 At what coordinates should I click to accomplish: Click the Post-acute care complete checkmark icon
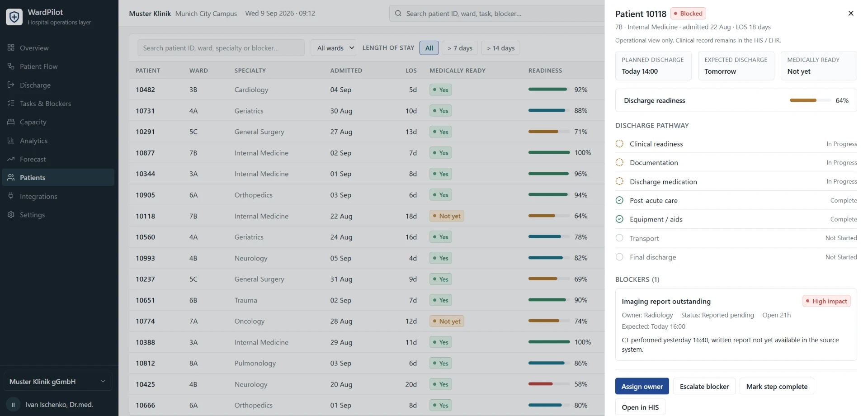(x=619, y=200)
